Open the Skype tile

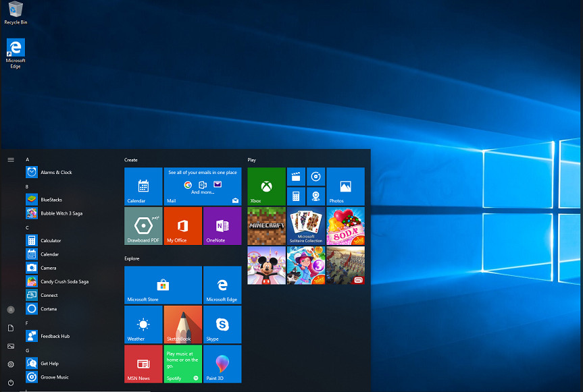(x=222, y=325)
